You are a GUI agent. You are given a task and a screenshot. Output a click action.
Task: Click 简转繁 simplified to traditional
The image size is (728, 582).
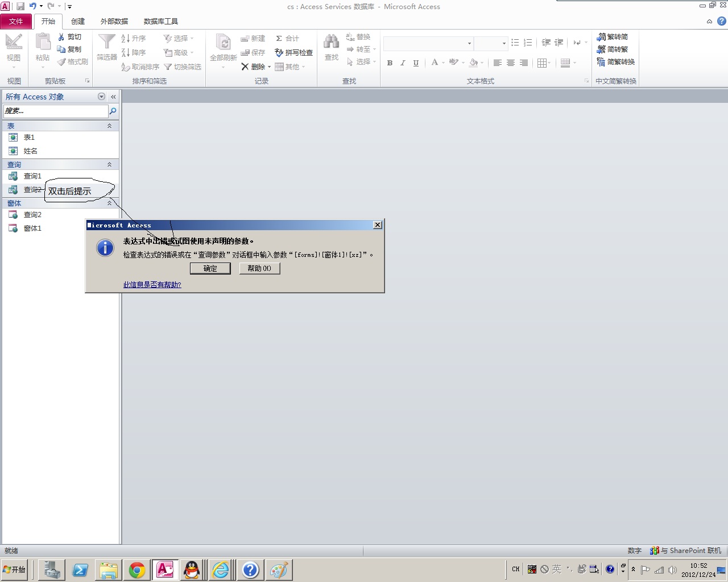(613, 49)
